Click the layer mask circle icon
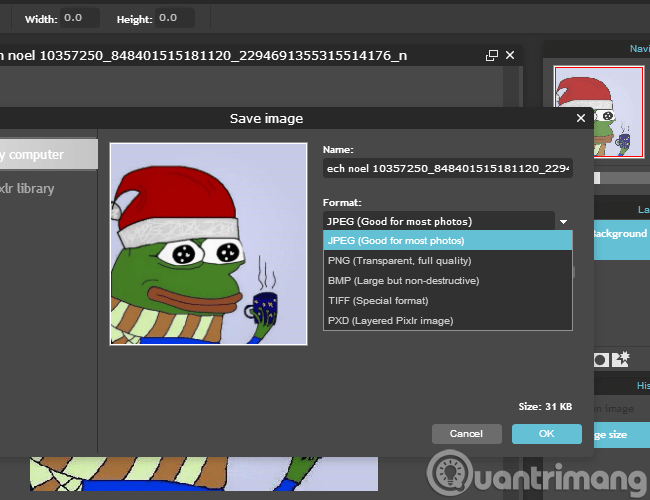The width and height of the screenshot is (650, 500). (600, 360)
